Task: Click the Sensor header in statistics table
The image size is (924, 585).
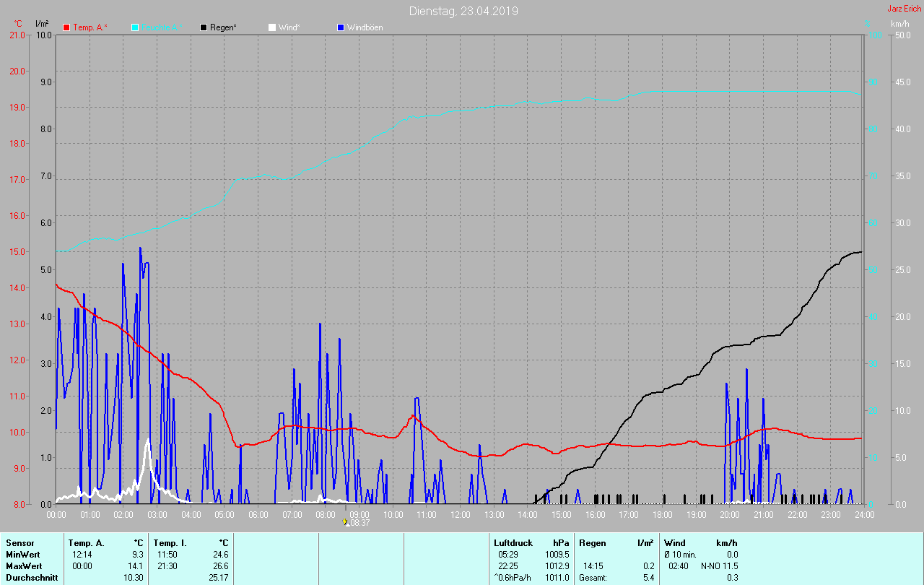Action: click(x=19, y=543)
